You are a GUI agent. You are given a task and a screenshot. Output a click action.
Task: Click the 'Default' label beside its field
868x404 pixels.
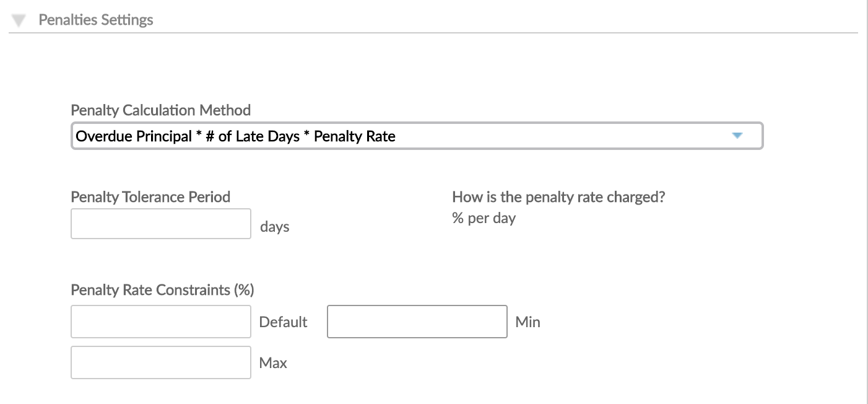pyautogui.click(x=283, y=322)
